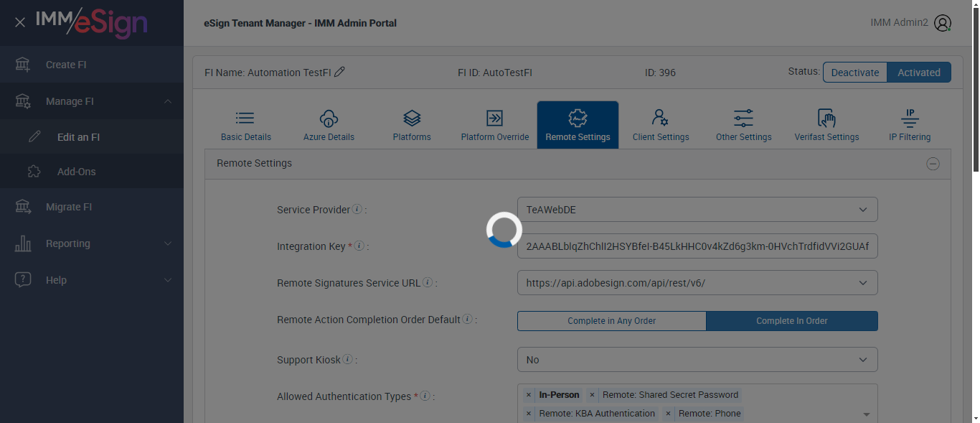Open the Basic Details tab
Viewport: 980px width, 423px height.
pos(246,125)
